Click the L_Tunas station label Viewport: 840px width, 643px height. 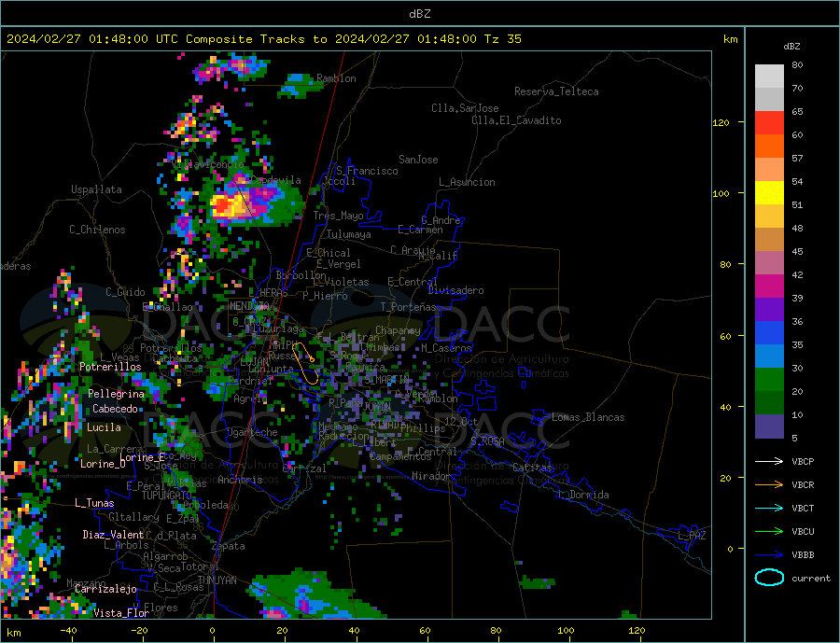tap(94, 503)
